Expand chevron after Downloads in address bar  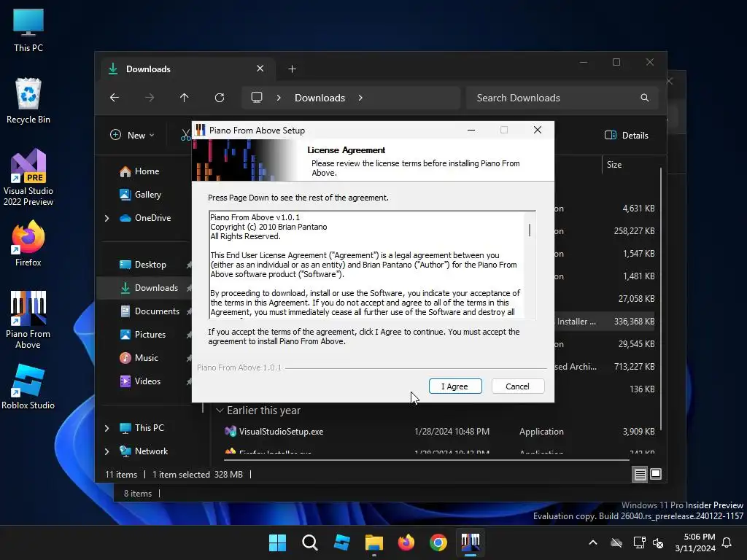360,98
